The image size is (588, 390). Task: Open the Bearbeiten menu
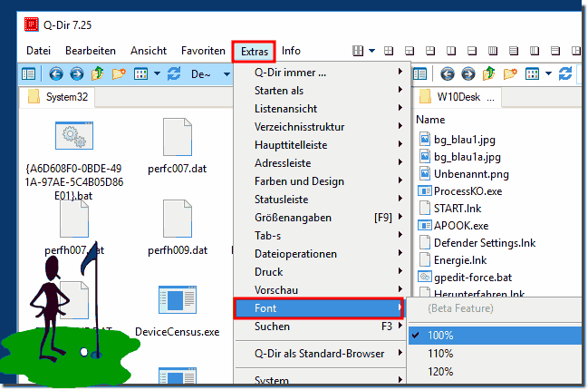click(91, 51)
